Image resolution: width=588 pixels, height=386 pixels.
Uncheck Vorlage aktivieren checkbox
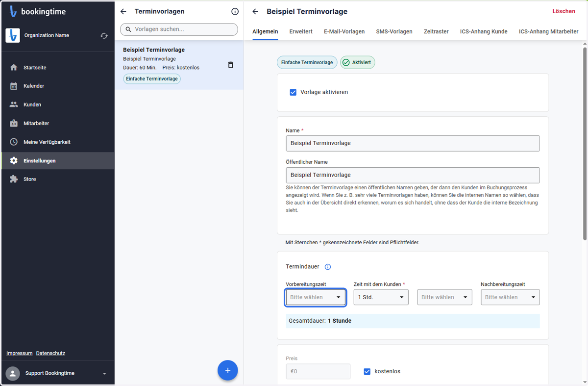[293, 92]
